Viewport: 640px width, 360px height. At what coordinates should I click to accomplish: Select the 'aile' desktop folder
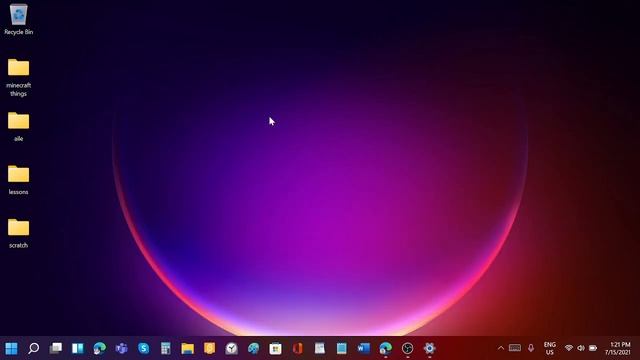coord(18,127)
